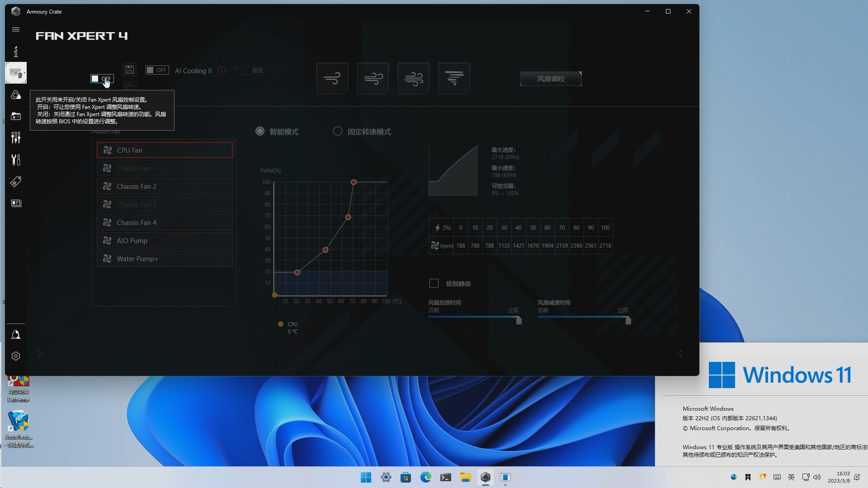The width and height of the screenshot is (868, 488).
Task: Select AIO Pump in fan list
Action: 165,241
